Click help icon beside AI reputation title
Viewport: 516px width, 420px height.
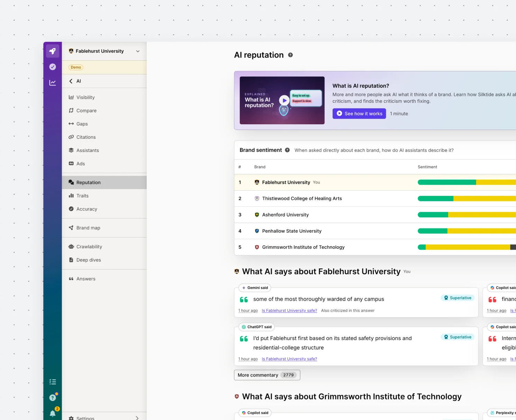[290, 55]
